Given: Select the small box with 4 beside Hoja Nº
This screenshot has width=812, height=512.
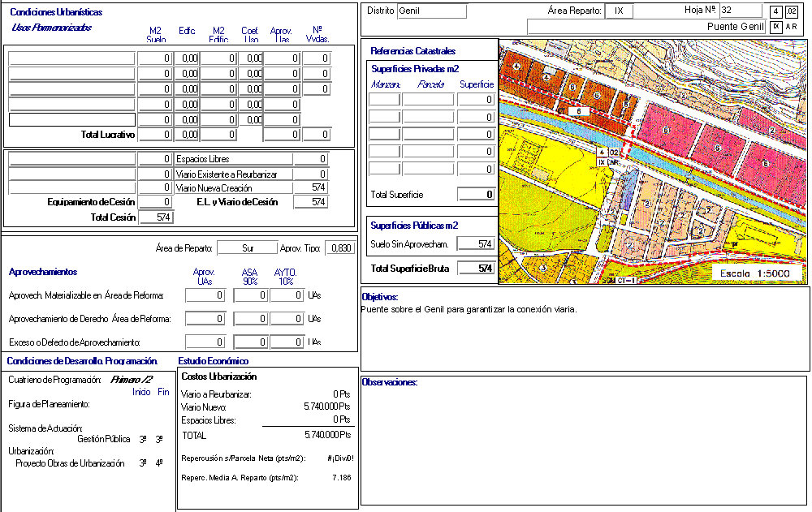Looking at the screenshot, I should 775,11.
